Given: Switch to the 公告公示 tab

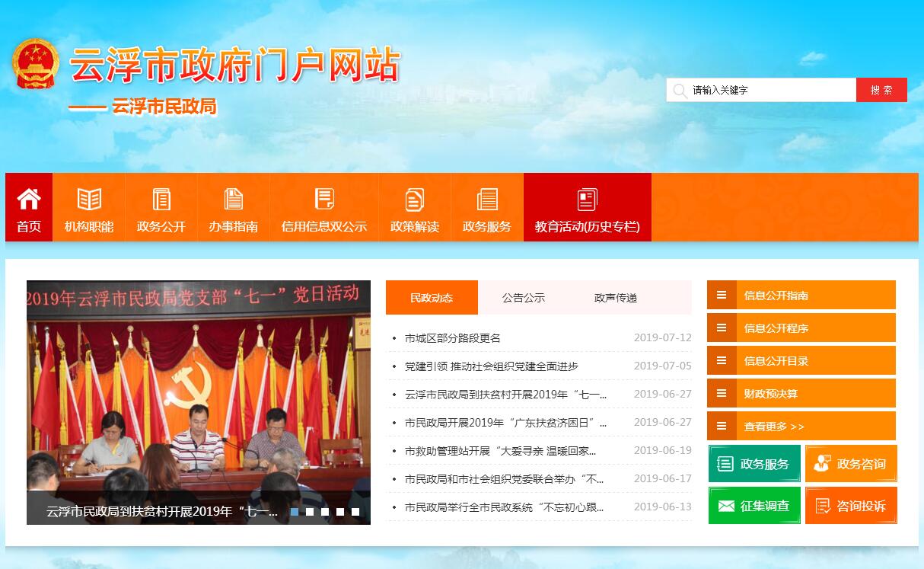Looking at the screenshot, I should (524, 298).
